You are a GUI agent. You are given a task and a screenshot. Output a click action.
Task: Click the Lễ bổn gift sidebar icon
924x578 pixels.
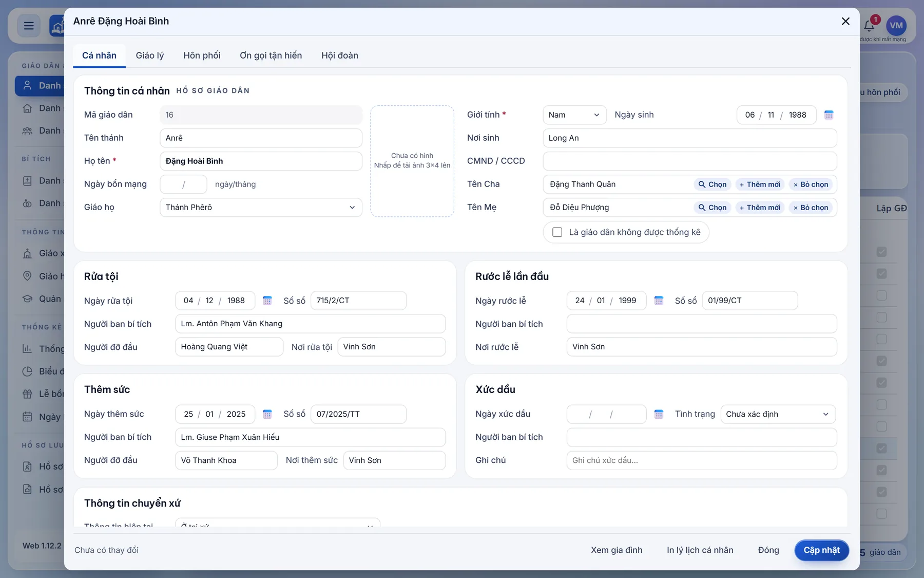click(27, 394)
